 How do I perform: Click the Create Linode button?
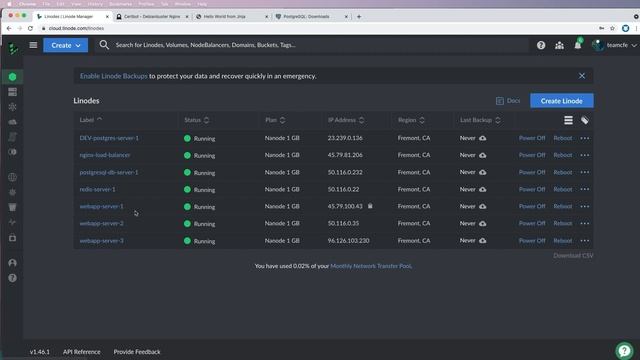562,101
